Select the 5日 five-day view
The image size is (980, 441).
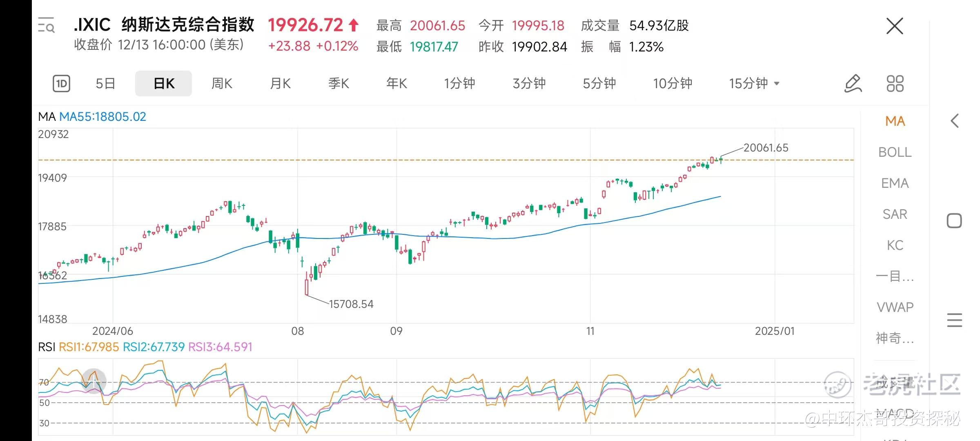pyautogui.click(x=105, y=84)
